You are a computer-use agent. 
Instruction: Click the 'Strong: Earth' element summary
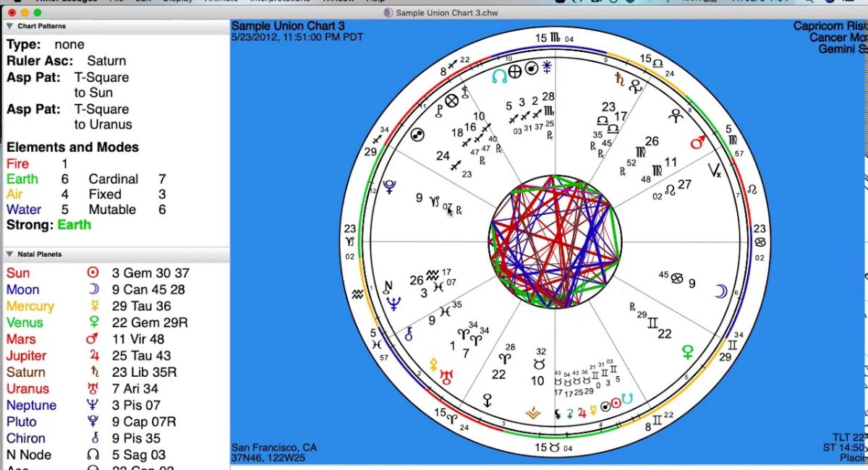(49, 225)
